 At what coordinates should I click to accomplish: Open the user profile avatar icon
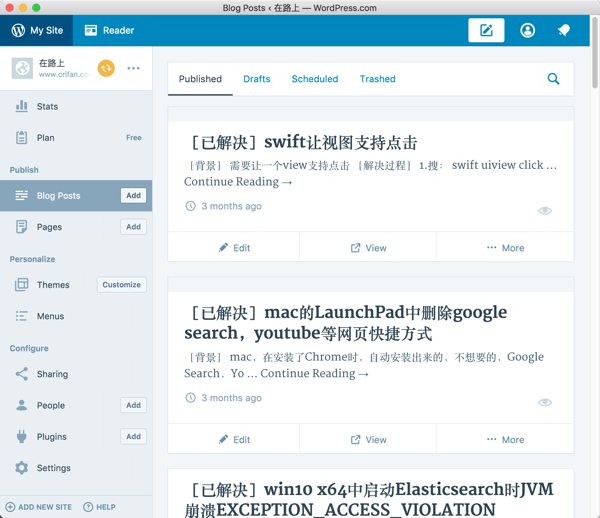527,30
